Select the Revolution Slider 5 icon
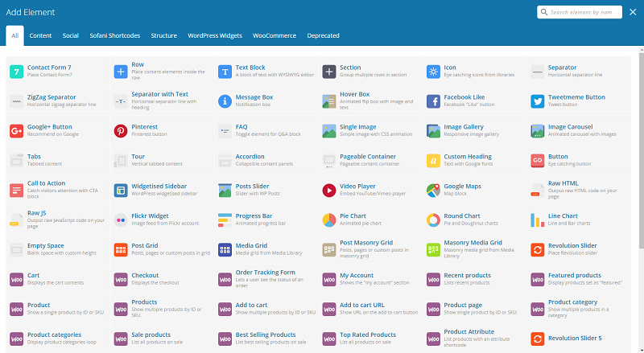This screenshot has width=644, height=353. pyautogui.click(x=538, y=339)
